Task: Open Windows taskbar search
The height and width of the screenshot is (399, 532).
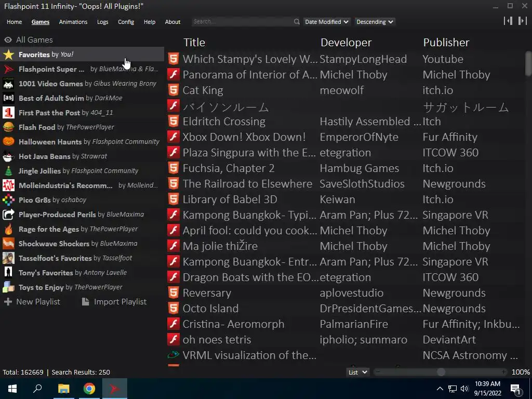Action: pos(37,389)
